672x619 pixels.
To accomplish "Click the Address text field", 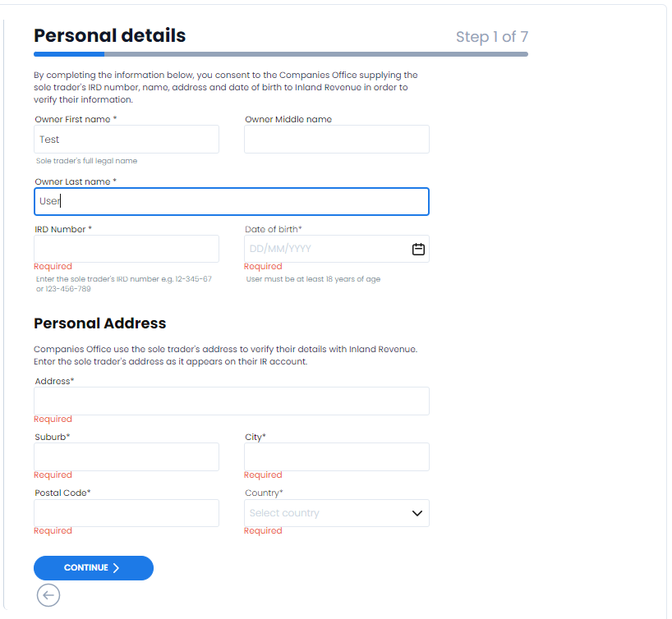I will [x=232, y=401].
